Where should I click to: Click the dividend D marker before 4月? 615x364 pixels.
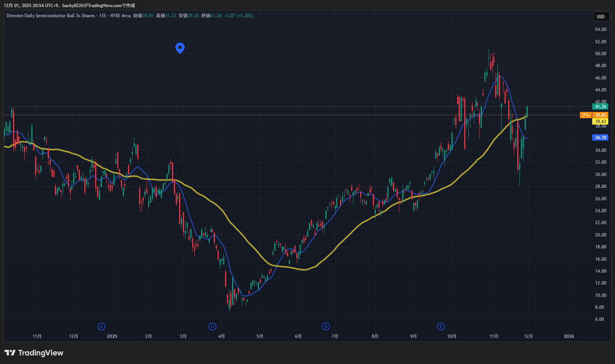[212, 327]
